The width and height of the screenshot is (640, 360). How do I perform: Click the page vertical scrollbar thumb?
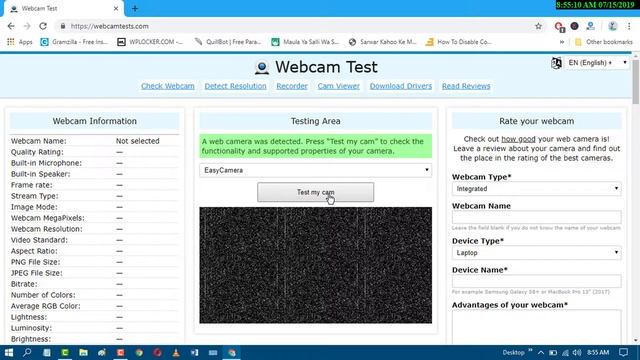click(x=636, y=81)
